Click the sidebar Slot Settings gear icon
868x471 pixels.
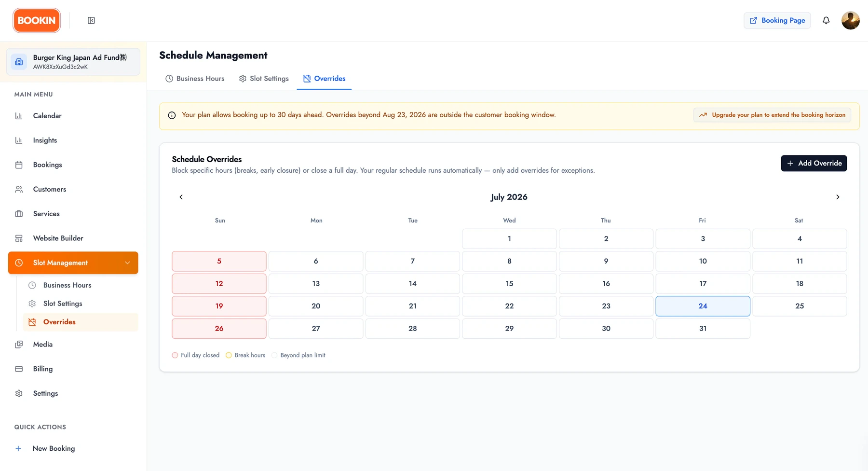coord(32,304)
